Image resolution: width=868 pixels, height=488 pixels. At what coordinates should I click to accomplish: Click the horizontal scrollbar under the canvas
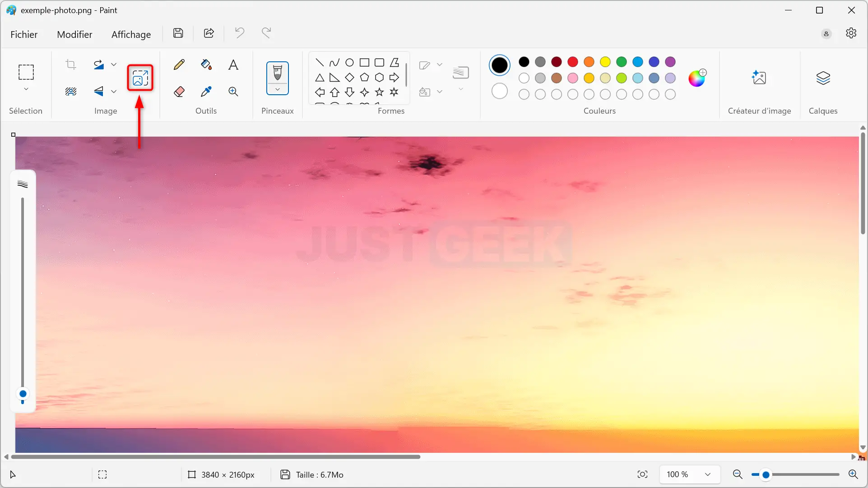216,457
